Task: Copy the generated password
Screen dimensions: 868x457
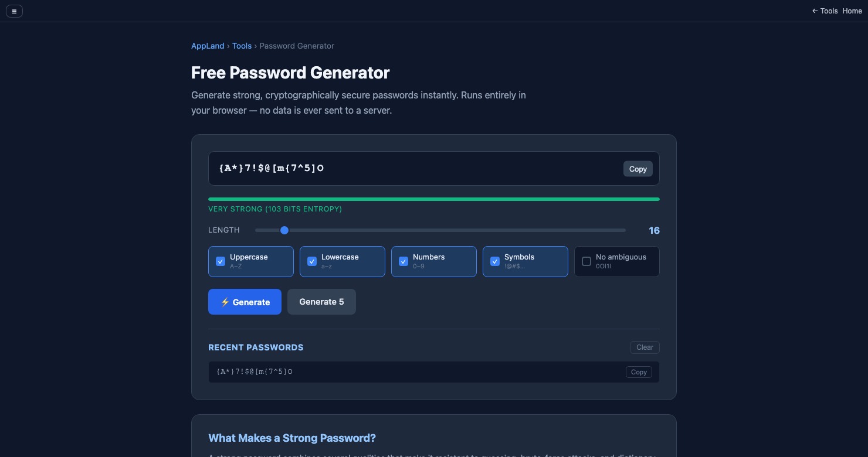Action: 638,169
